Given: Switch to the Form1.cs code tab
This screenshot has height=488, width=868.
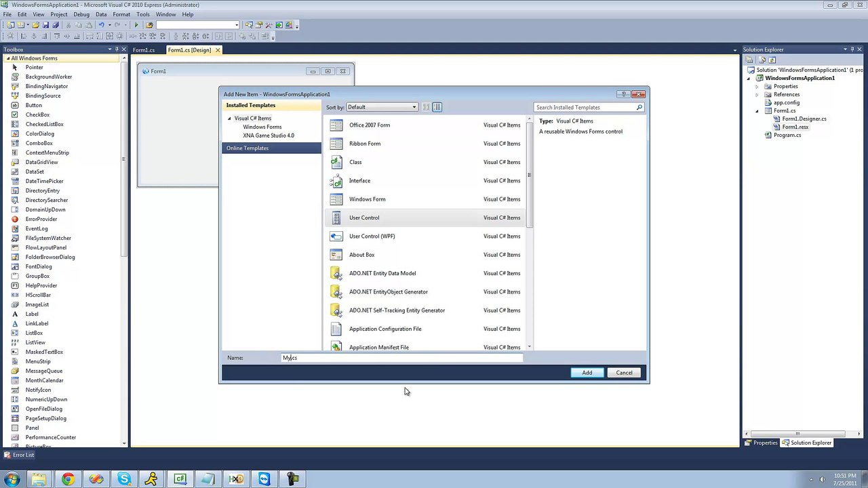Looking at the screenshot, I should (x=144, y=50).
